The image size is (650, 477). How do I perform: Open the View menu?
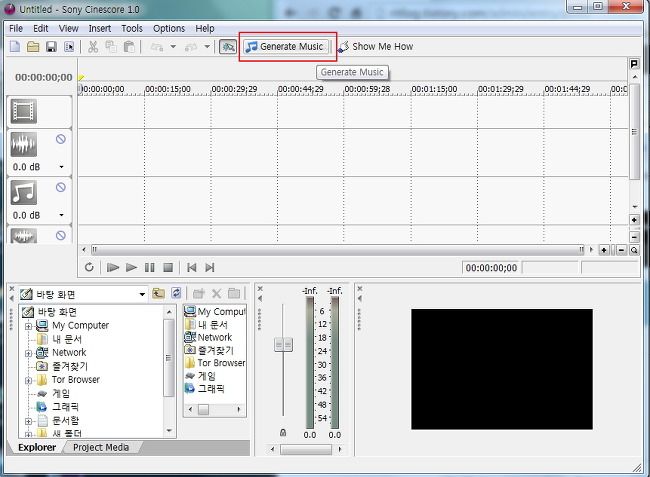68,28
